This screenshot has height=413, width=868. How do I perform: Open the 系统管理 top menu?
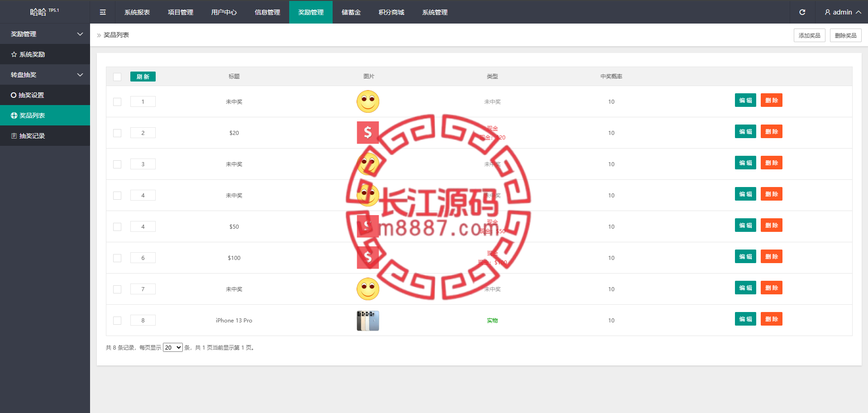pyautogui.click(x=435, y=12)
